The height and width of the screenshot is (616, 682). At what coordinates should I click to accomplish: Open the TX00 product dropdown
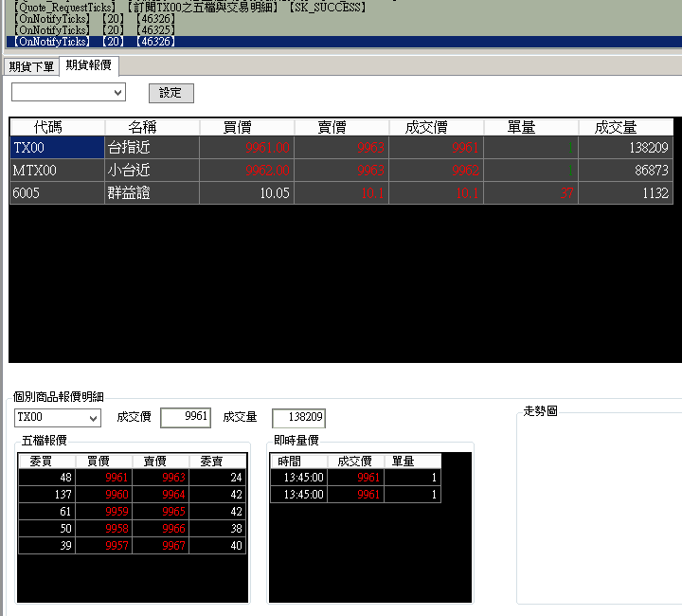pos(58,418)
